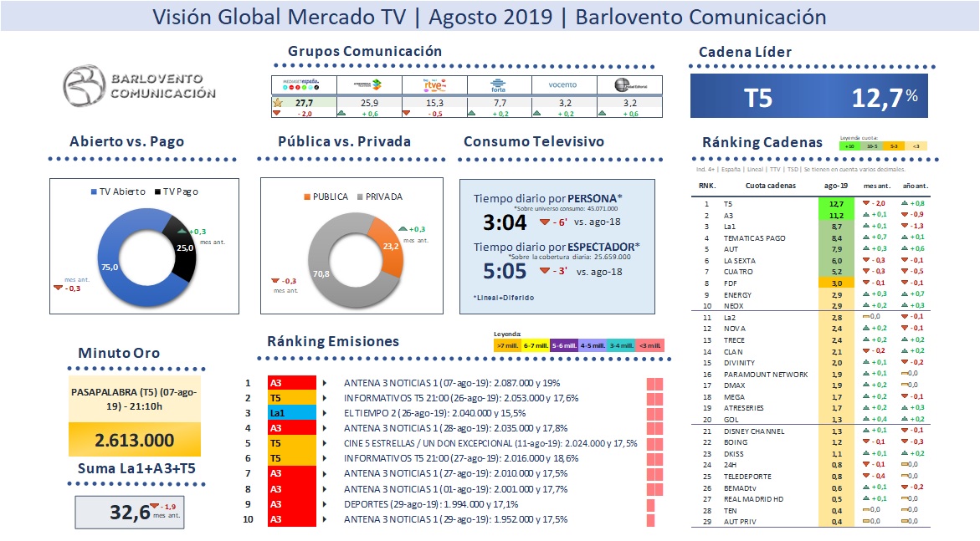Click the red down arrow next to -3'
This screenshot has height=541, width=980.
(545, 271)
